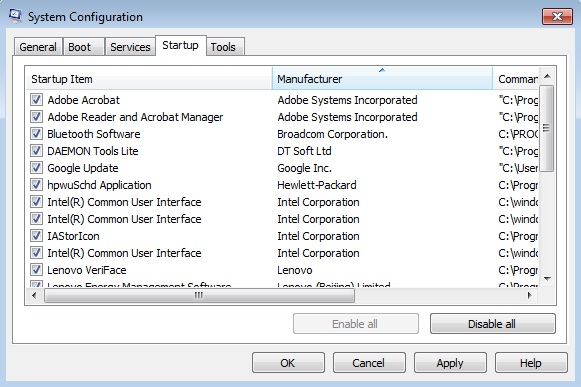Click the horizontal scrollbar right arrow
581x387 pixels.
pos(529,295)
